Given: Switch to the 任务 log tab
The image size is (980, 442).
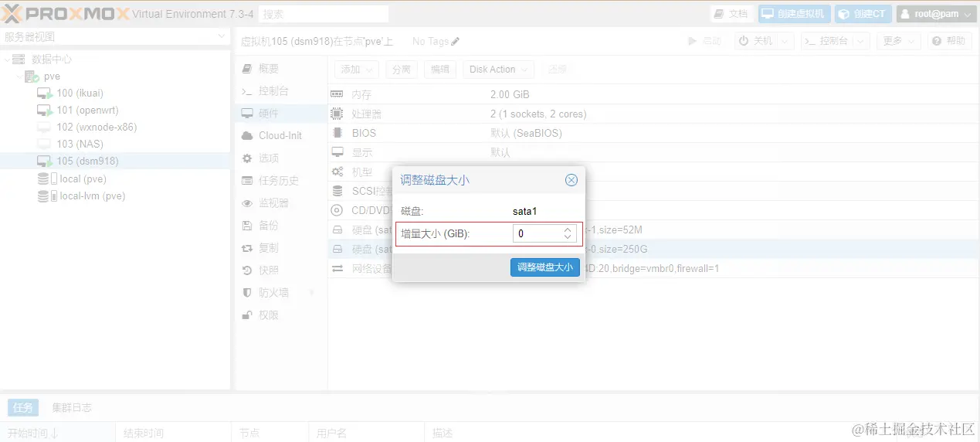Looking at the screenshot, I should pyautogui.click(x=22, y=408).
